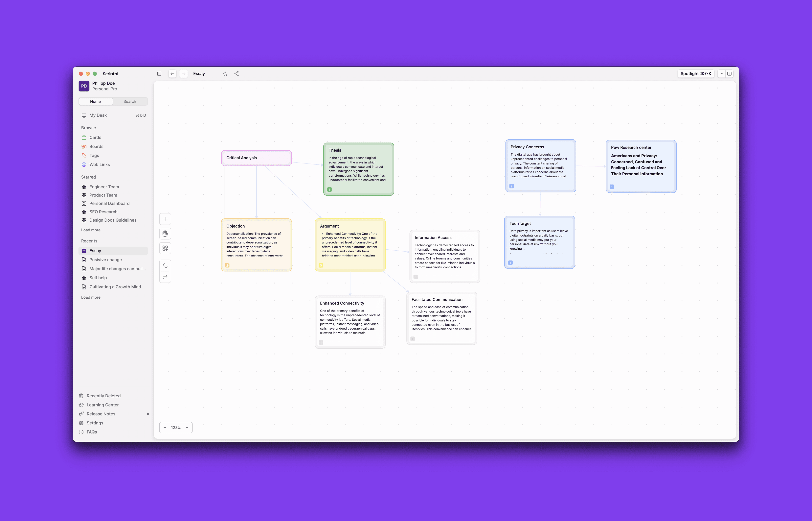Open the Learning Center link
812x521 pixels.
pyautogui.click(x=102, y=405)
